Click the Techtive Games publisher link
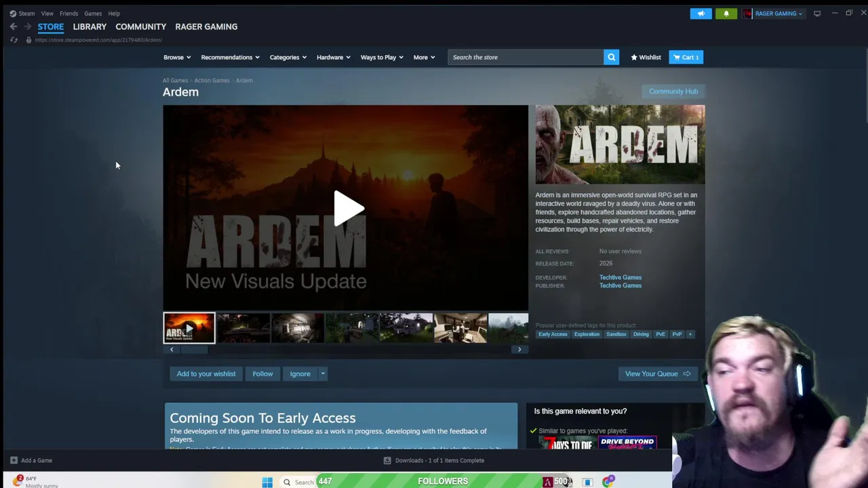 [620, 285]
